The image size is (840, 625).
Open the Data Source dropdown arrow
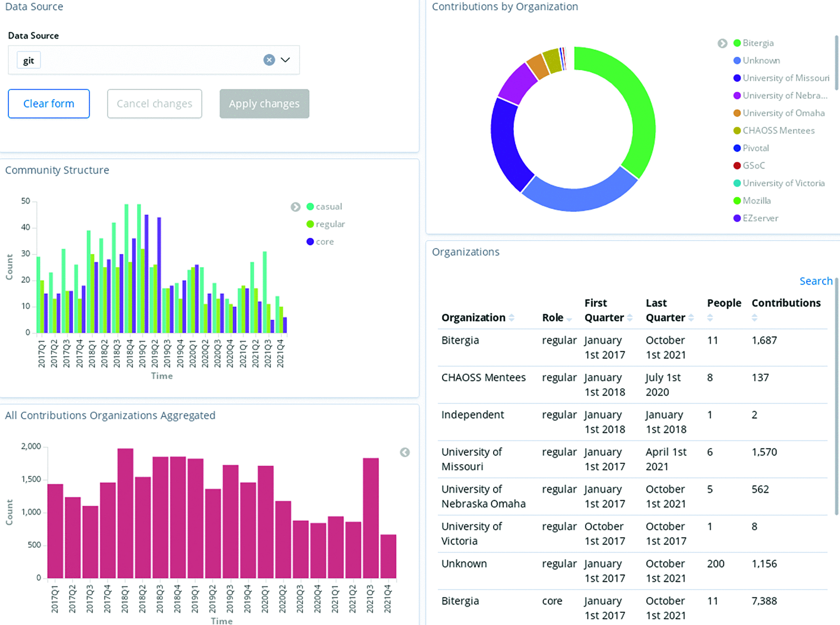[x=285, y=60]
